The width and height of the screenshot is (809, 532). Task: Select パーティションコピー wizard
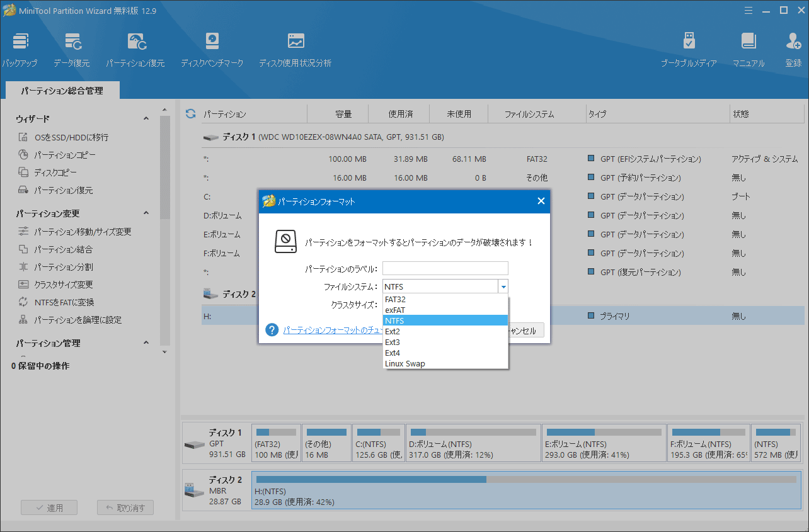click(57, 155)
